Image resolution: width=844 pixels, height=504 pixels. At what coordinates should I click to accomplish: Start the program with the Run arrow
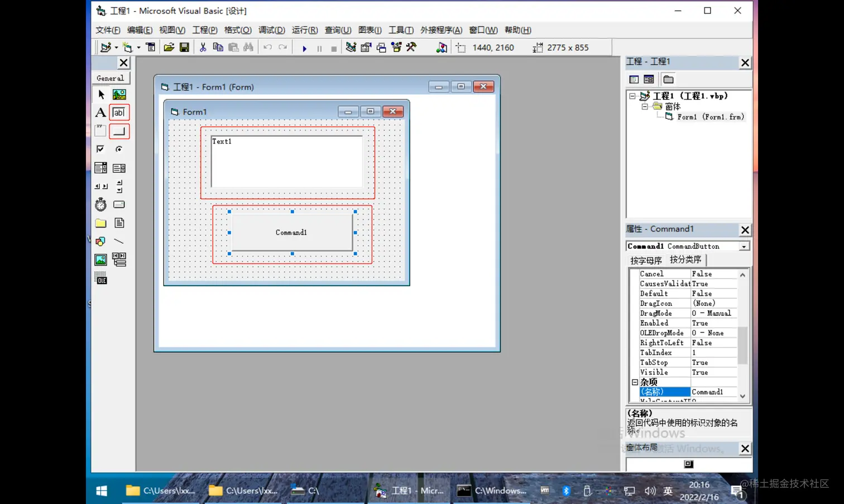(304, 48)
